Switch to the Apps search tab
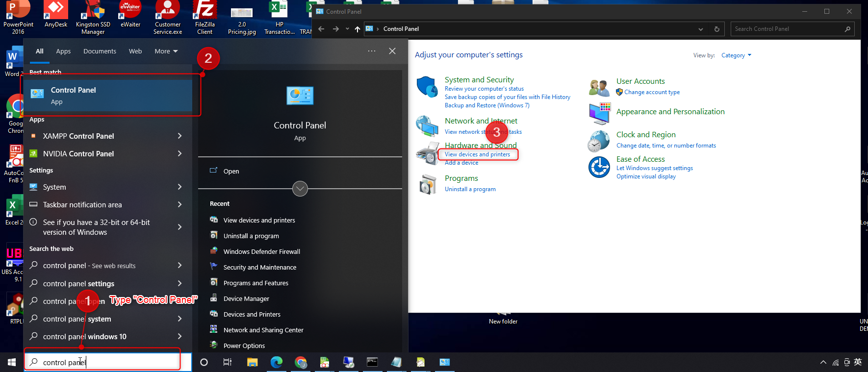The height and width of the screenshot is (372, 868). (63, 51)
